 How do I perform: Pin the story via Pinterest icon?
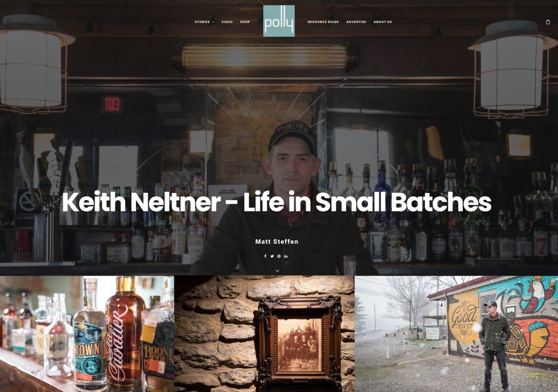click(279, 256)
